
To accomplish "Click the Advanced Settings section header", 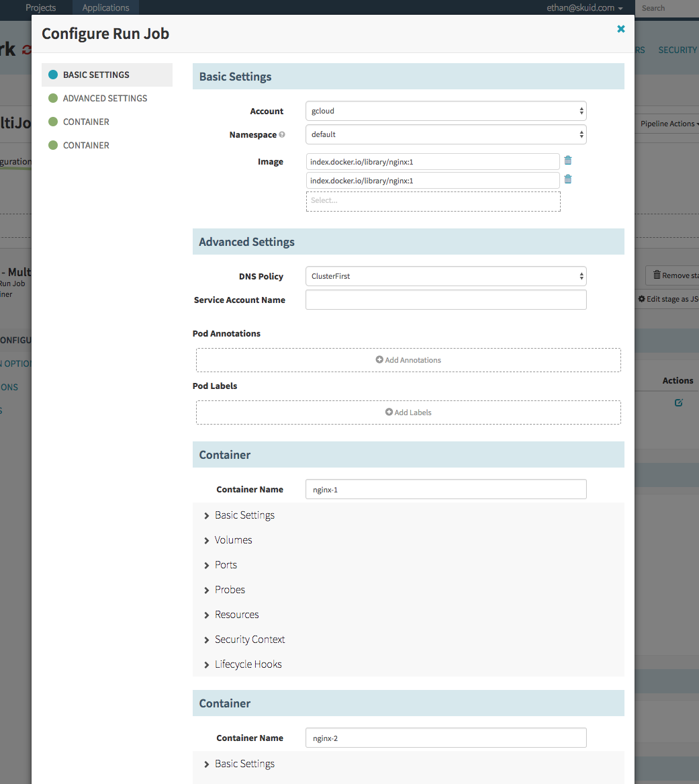I will pyautogui.click(x=408, y=242).
